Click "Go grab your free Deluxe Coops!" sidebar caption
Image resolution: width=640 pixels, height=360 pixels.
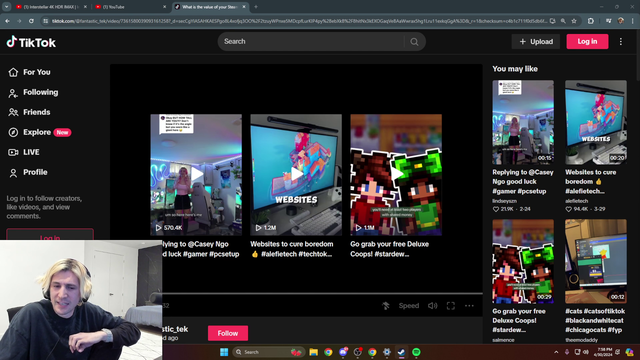pyautogui.click(x=519, y=320)
